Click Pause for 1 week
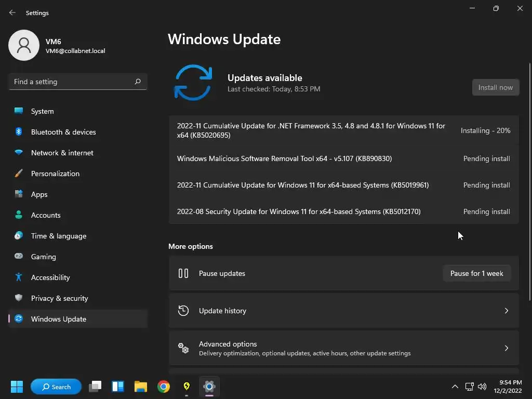This screenshot has height=399, width=532. [476, 273]
